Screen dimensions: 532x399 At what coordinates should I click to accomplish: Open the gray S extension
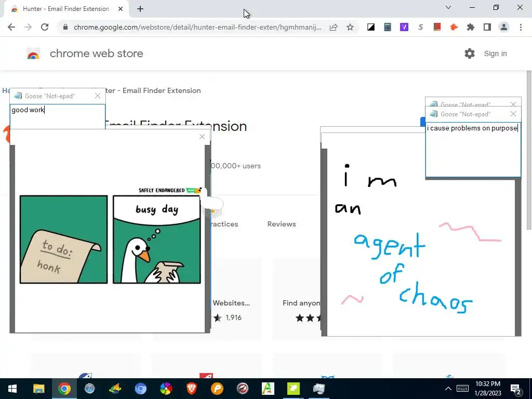point(421,27)
